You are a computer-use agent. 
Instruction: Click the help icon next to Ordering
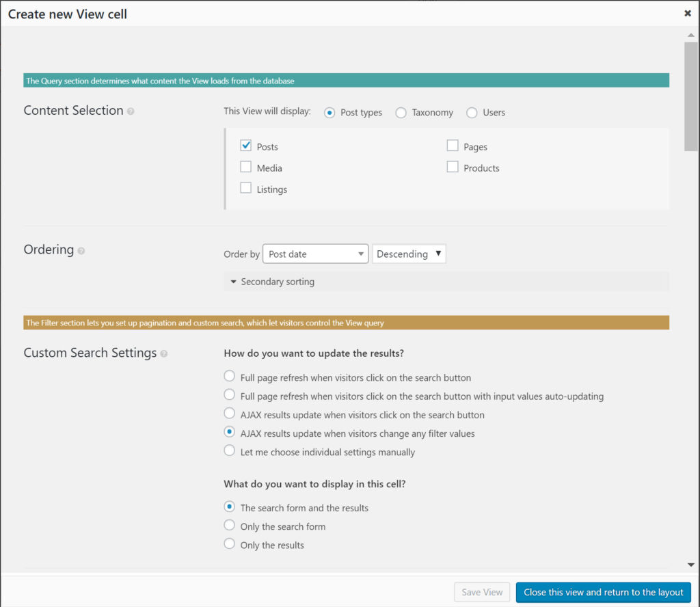click(81, 251)
